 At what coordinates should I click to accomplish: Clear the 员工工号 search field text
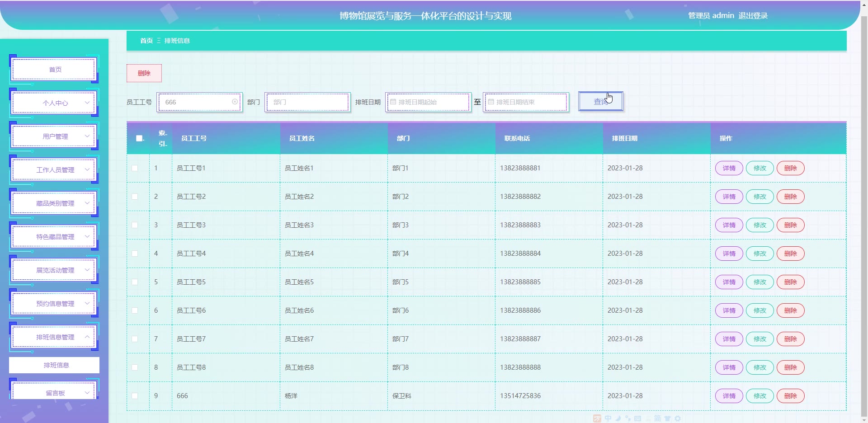(x=235, y=102)
